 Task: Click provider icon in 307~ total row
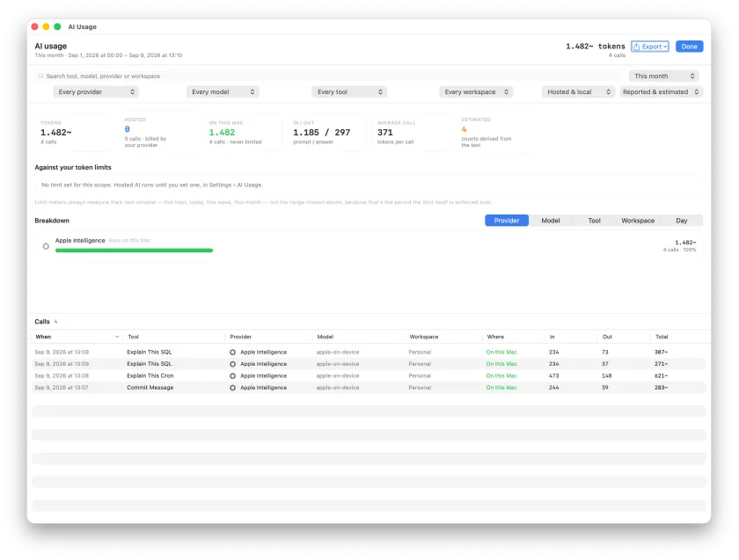click(x=232, y=353)
